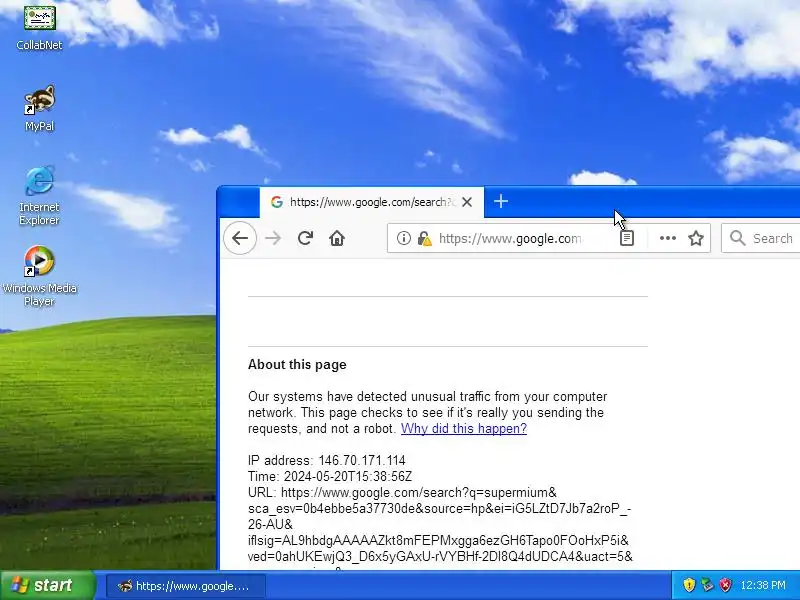
Task: Click the magnifier icon in Search box
Action: tap(737, 238)
